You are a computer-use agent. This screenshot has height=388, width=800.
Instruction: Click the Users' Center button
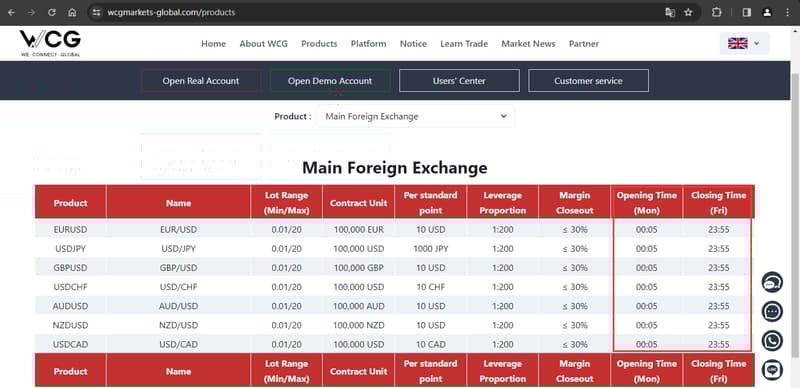point(459,81)
